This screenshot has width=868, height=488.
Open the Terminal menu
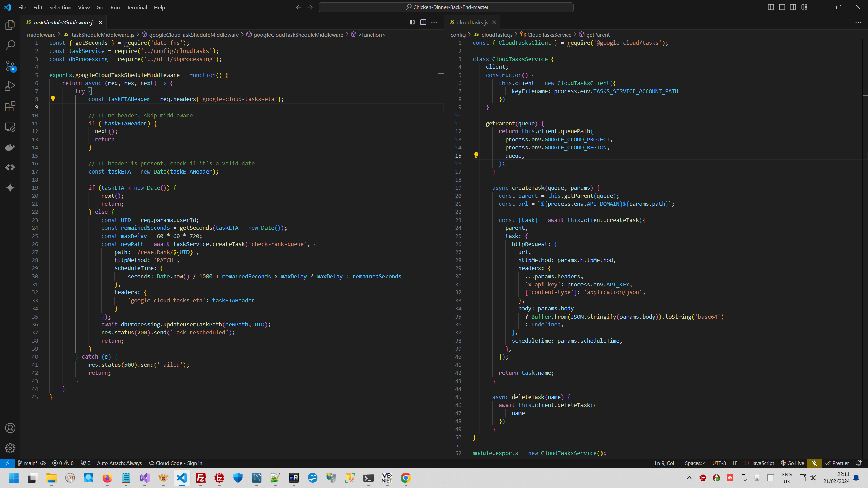(137, 7)
